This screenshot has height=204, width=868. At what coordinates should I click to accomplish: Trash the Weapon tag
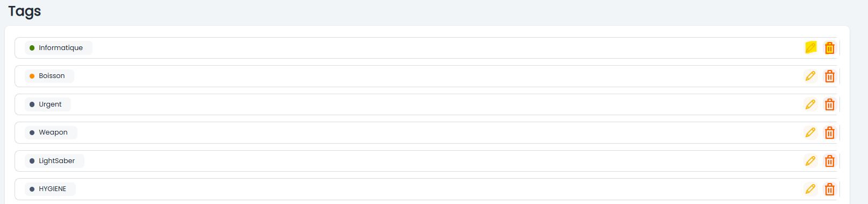click(x=830, y=133)
